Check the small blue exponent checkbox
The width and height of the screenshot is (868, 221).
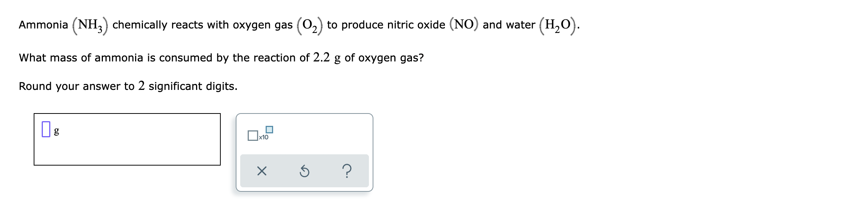click(269, 129)
